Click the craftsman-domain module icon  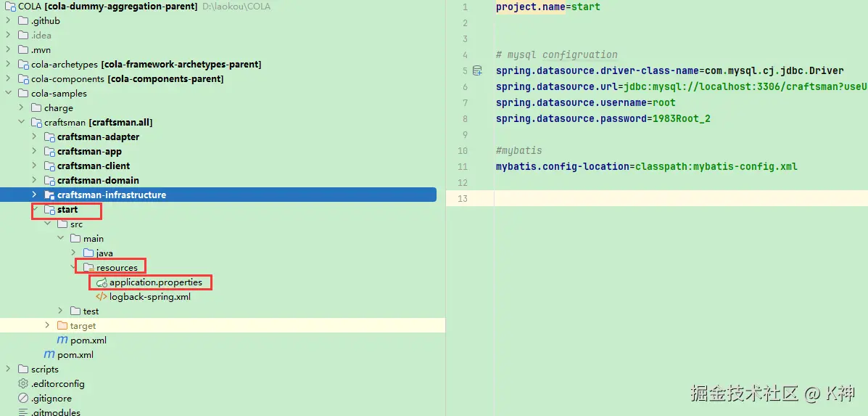click(x=49, y=180)
